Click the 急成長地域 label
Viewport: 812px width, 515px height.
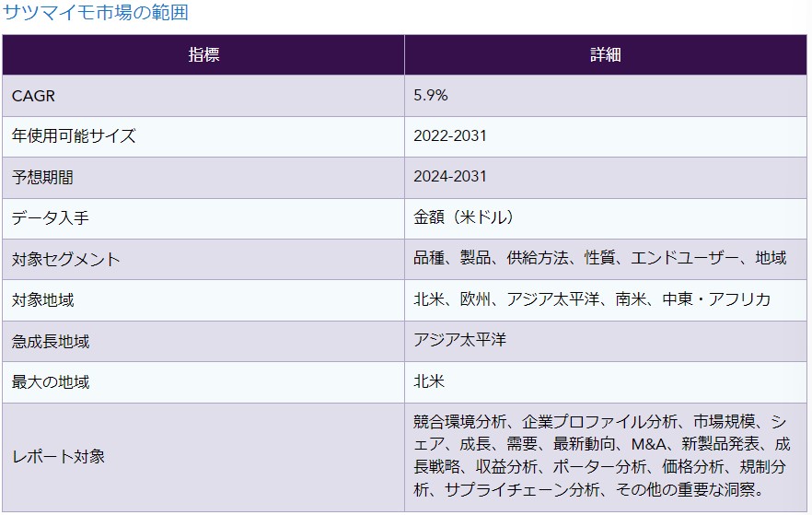tap(51, 342)
